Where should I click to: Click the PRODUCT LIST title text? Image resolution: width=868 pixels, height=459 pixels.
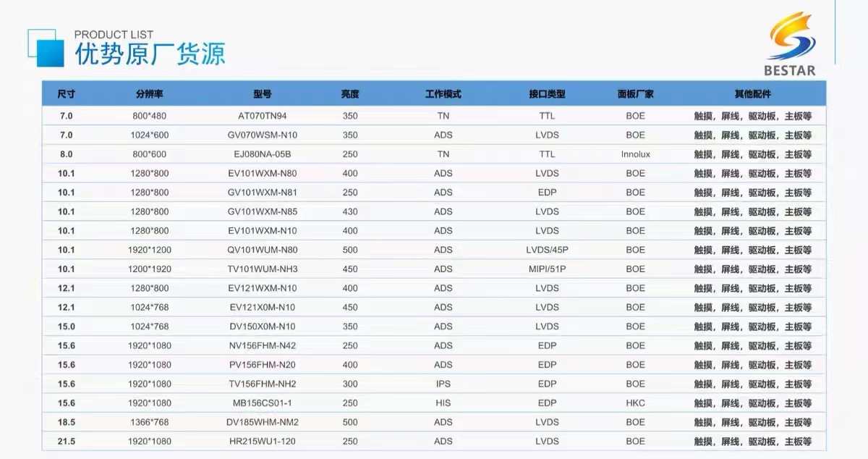tap(114, 35)
